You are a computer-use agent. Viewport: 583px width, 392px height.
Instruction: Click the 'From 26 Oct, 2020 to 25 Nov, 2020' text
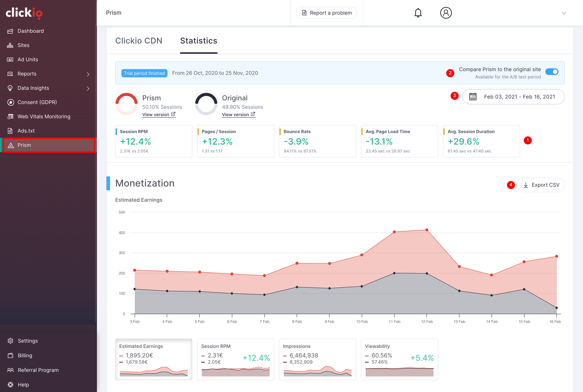[x=215, y=73]
